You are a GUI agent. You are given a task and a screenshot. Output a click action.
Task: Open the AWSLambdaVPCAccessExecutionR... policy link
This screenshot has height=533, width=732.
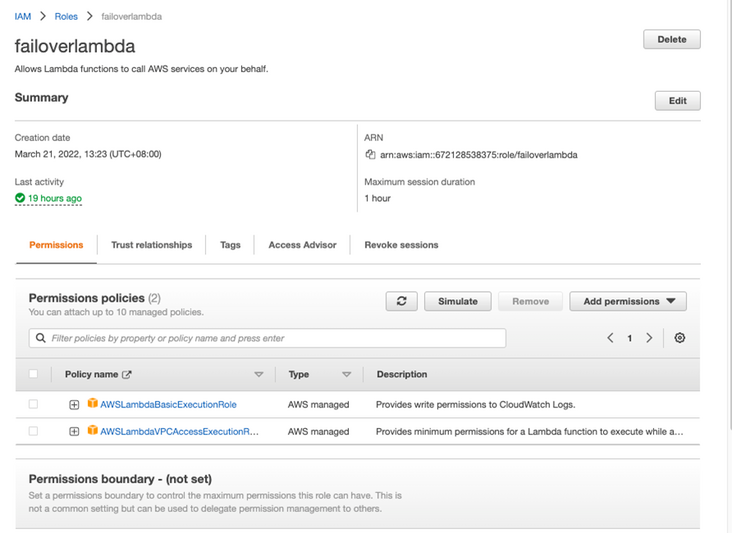pyautogui.click(x=179, y=432)
